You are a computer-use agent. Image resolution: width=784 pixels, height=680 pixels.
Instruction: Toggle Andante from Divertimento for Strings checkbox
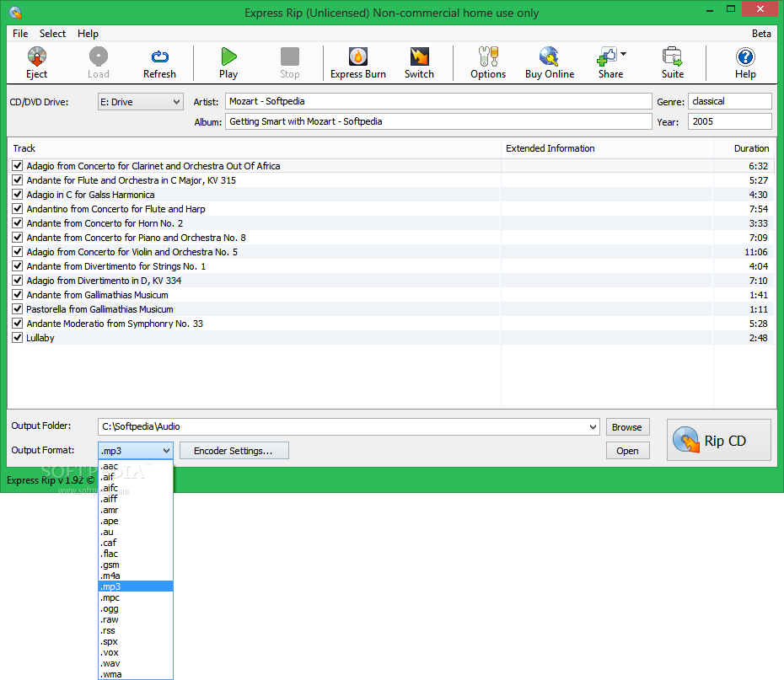(x=18, y=266)
